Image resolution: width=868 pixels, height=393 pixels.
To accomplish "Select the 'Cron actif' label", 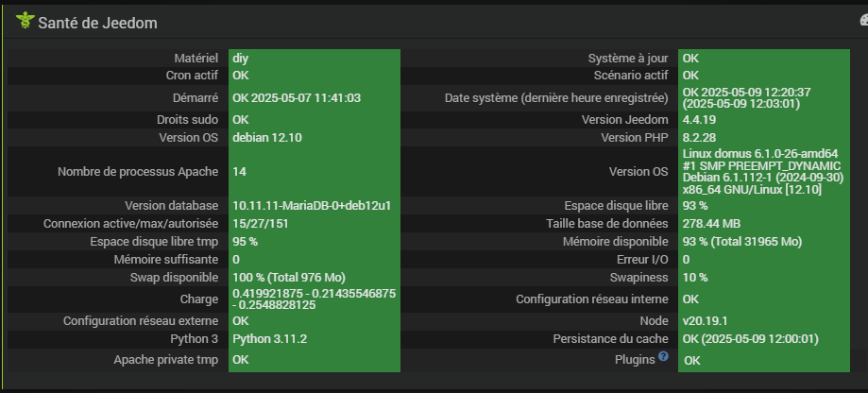I will coord(192,76).
